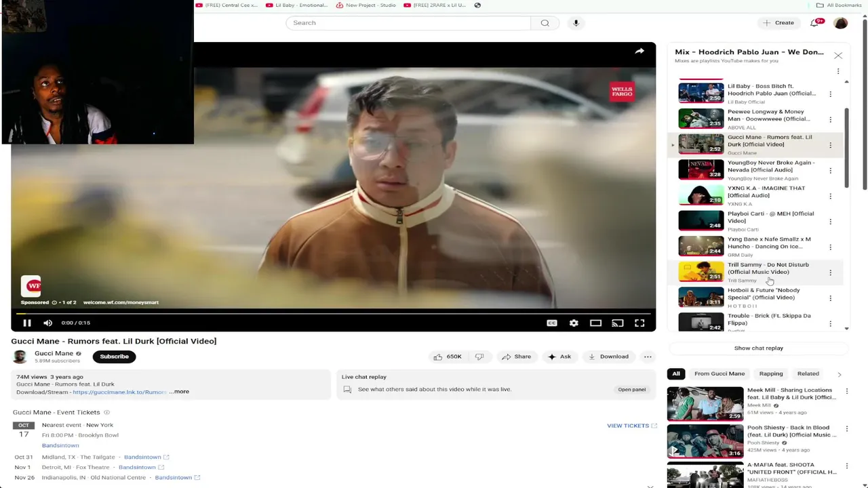This screenshot has width=868, height=488.
Task: Click the Share button below video
Action: pyautogui.click(x=516, y=357)
